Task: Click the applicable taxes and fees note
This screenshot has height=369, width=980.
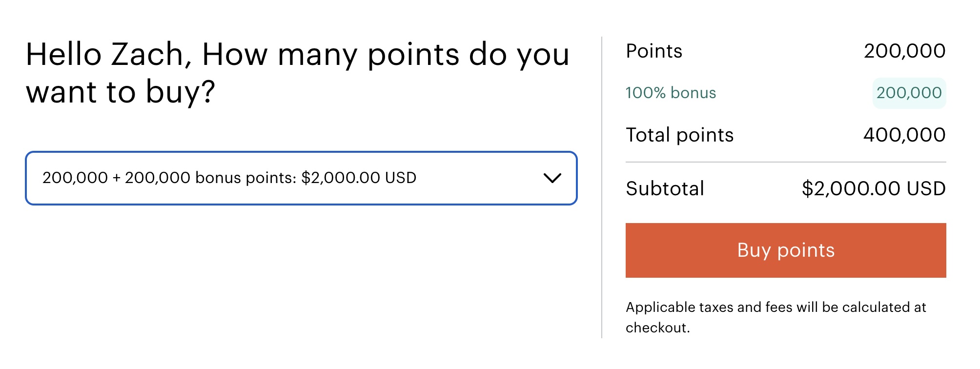Action: point(776,307)
